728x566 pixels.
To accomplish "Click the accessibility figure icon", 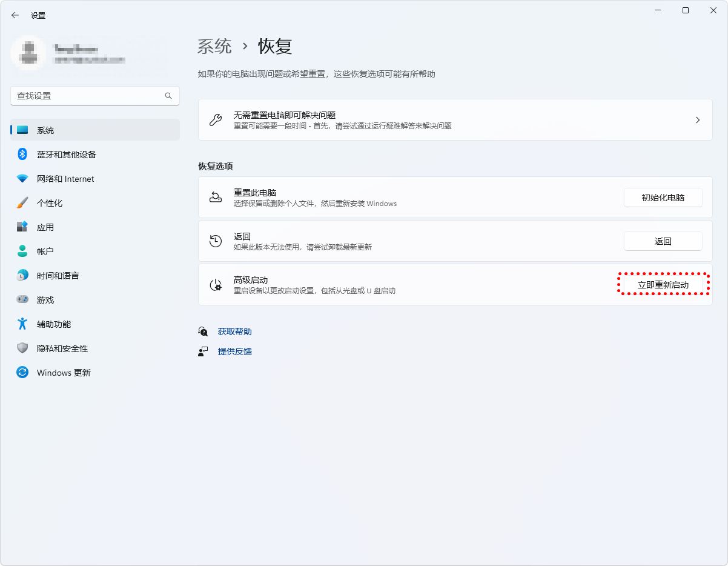I will coord(22,324).
